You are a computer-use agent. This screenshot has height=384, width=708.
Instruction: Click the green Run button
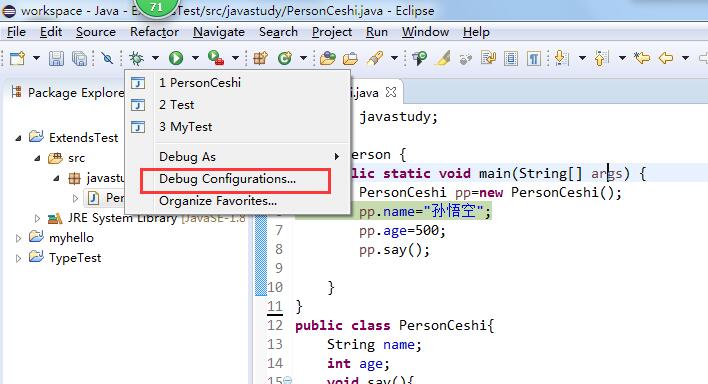[176, 58]
